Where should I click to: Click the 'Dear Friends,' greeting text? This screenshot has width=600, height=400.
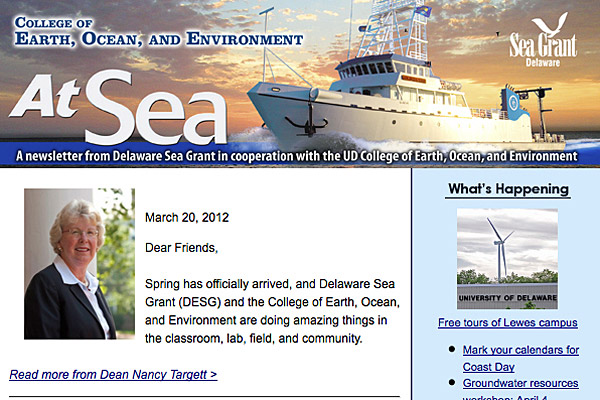click(181, 248)
